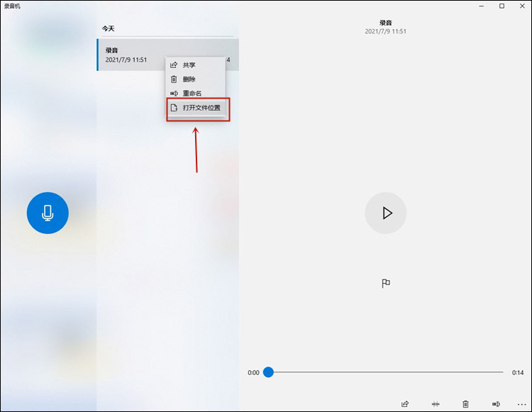Click the playback position slider handle
Screen dimensions: 532x412
click(268, 372)
